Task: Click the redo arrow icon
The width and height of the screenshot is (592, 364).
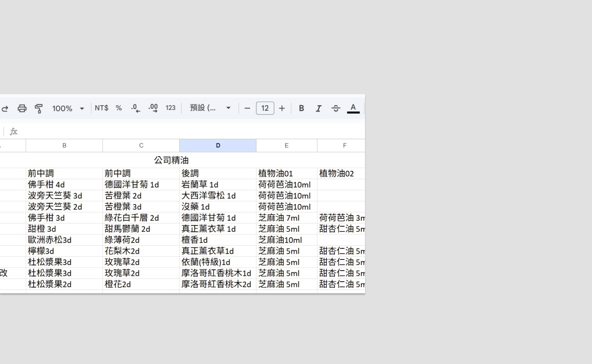Action: 5,108
